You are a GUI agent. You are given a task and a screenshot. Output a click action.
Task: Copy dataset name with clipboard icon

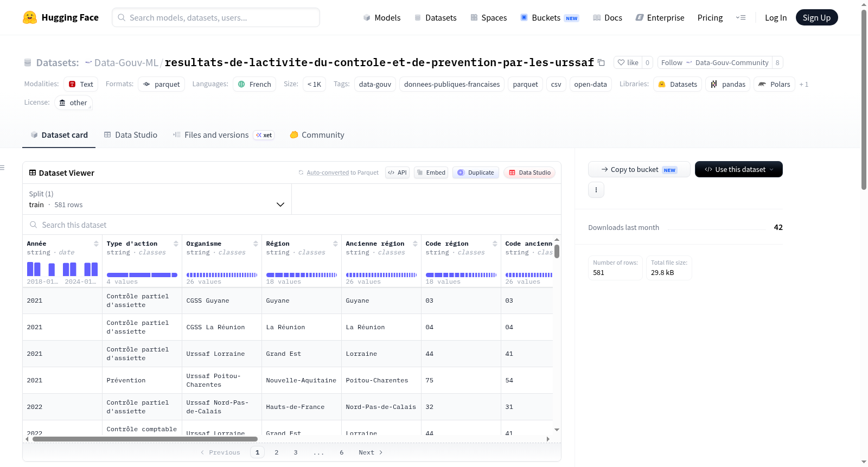click(x=601, y=62)
